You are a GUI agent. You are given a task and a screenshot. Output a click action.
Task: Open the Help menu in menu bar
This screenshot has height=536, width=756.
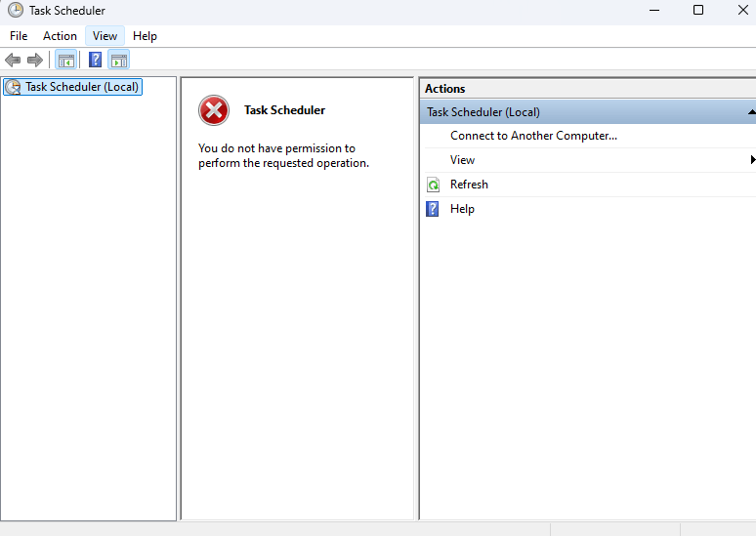pos(145,36)
